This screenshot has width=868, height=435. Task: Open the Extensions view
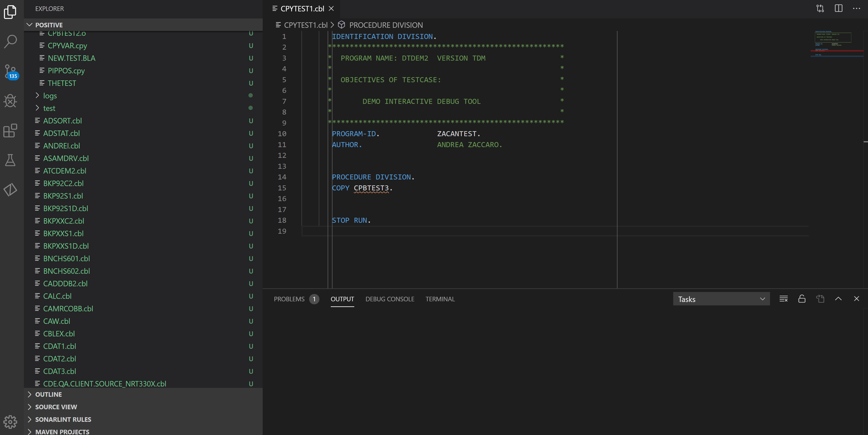coord(10,130)
